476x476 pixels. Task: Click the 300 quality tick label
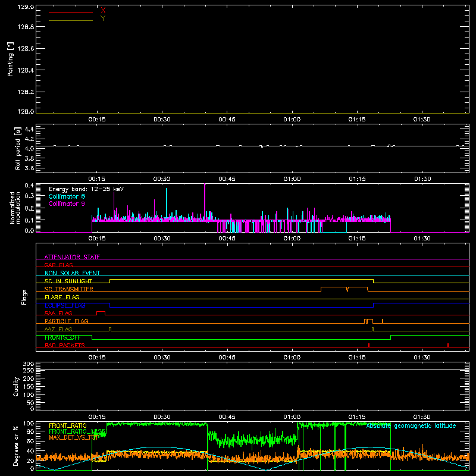coord(29,364)
